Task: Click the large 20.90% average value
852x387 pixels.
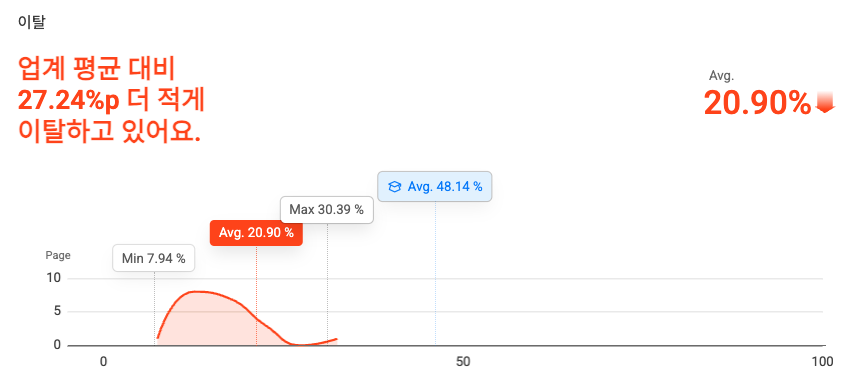Action: 757,103
